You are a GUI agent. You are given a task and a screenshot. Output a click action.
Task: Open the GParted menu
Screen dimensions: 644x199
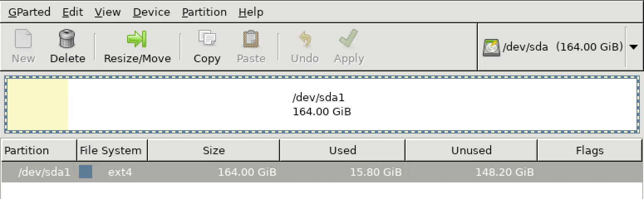[x=29, y=12]
